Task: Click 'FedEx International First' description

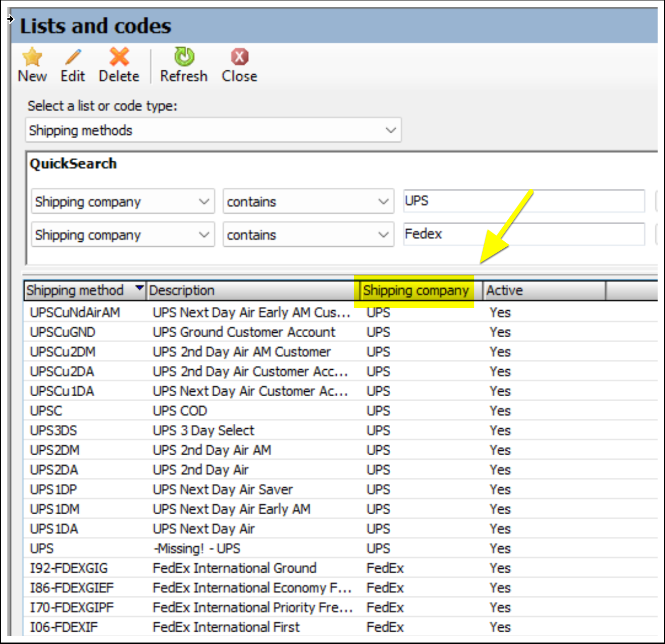Action: point(226,627)
